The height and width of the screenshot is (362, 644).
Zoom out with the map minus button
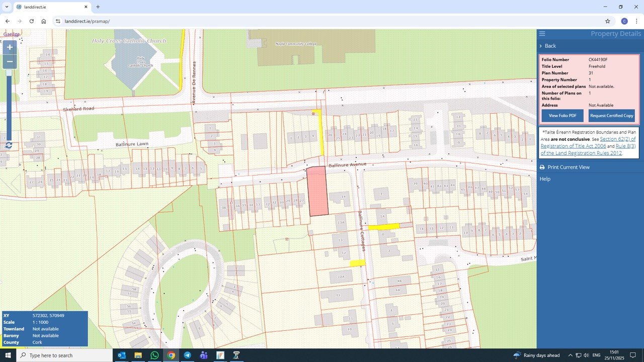click(9, 61)
